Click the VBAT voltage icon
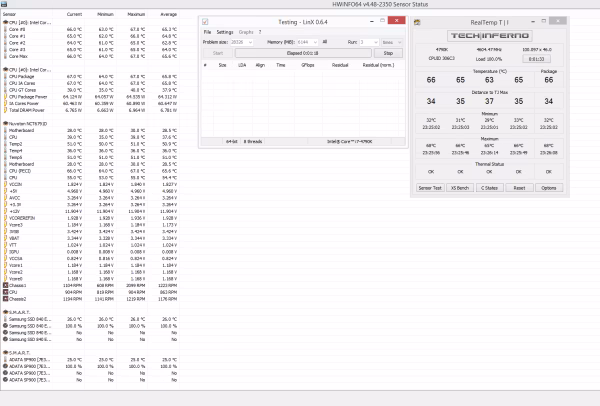The image size is (600, 406). (5, 238)
